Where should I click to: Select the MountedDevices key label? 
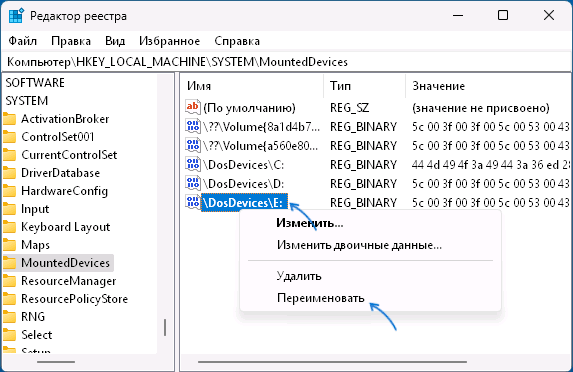(x=65, y=263)
